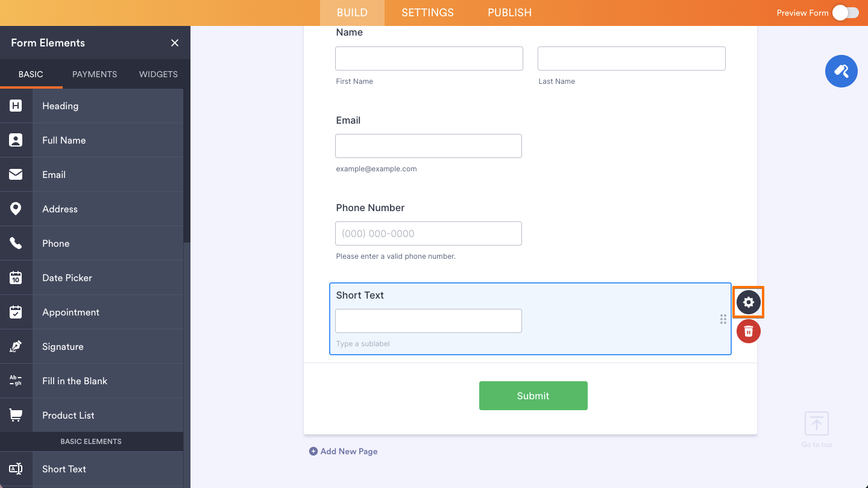Add a Date Picker element
Image resolution: width=868 pixels, height=488 pixels.
(x=92, y=278)
